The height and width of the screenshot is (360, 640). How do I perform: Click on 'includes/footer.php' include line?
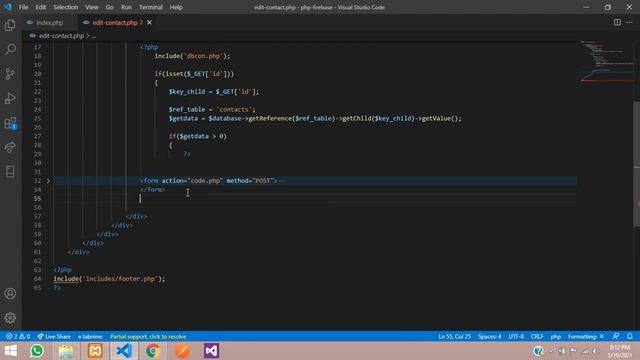coord(109,279)
